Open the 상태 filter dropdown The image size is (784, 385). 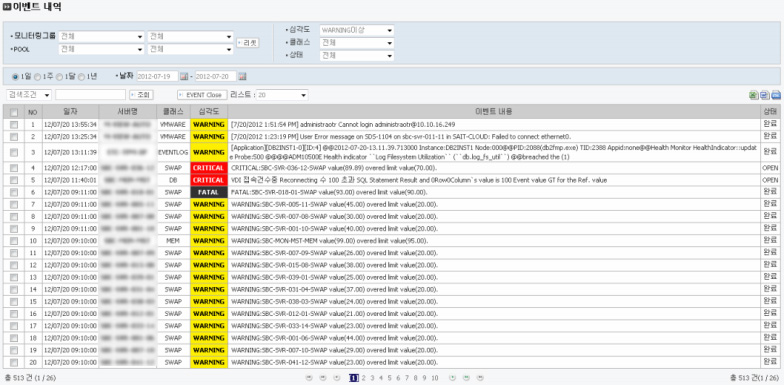pyautogui.click(x=356, y=56)
